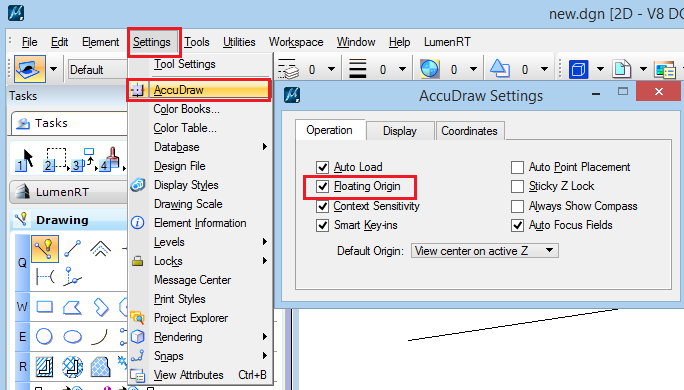This screenshot has width=684, height=390.
Task: Toggle the Floating Origin checkbox
Action: 322,186
